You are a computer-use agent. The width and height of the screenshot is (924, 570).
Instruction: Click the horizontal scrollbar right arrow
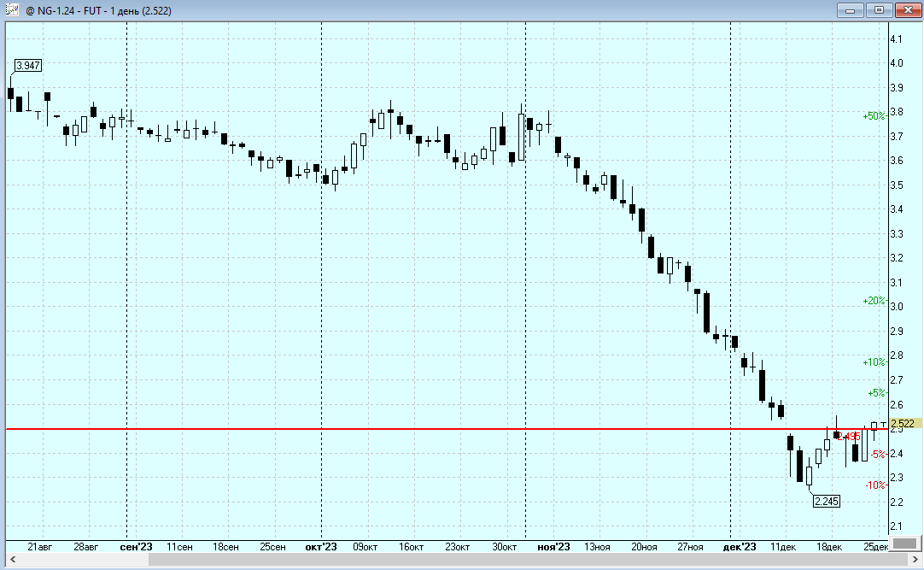click(915, 559)
